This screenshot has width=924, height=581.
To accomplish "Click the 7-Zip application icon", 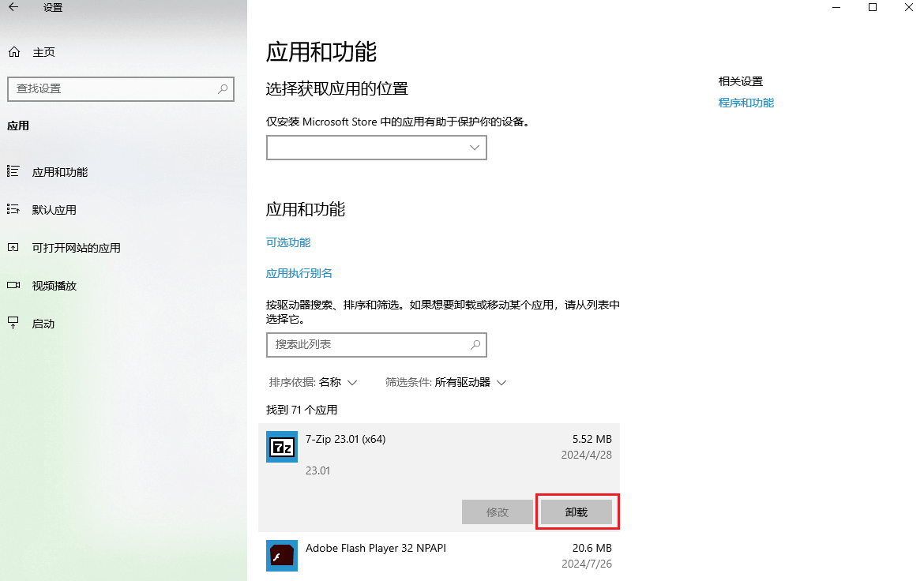I will [281, 446].
